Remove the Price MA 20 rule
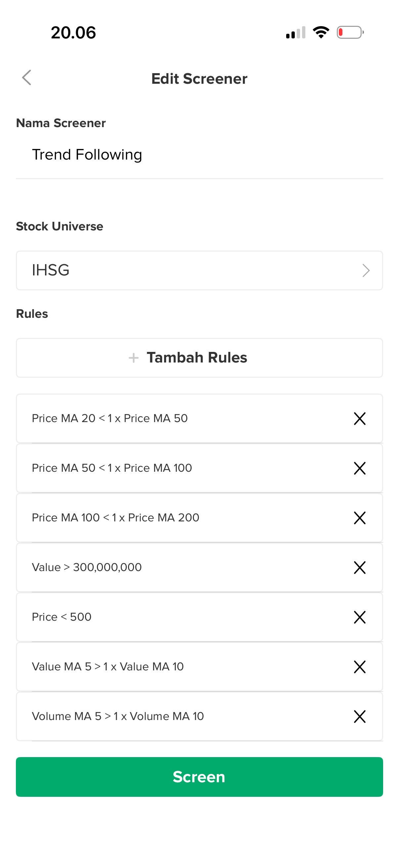The width and height of the screenshot is (399, 868). coord(360,418)
